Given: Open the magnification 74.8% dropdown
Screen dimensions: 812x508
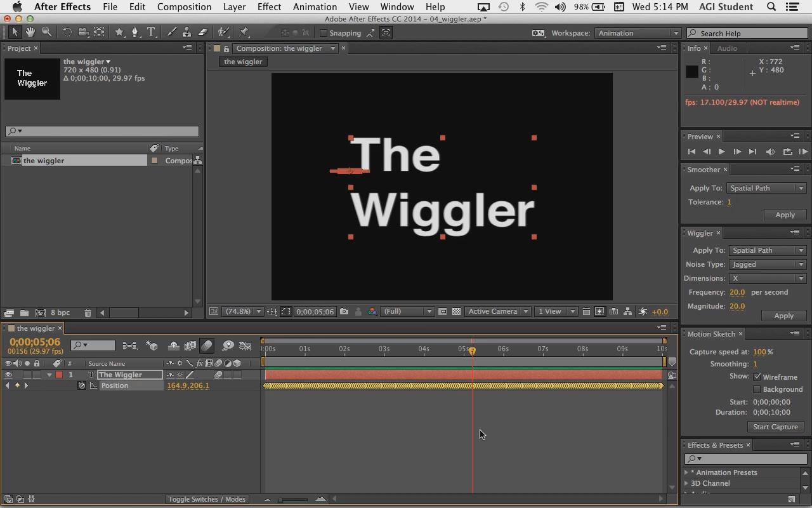Looking at the screenshot, I should coord(244,311).
